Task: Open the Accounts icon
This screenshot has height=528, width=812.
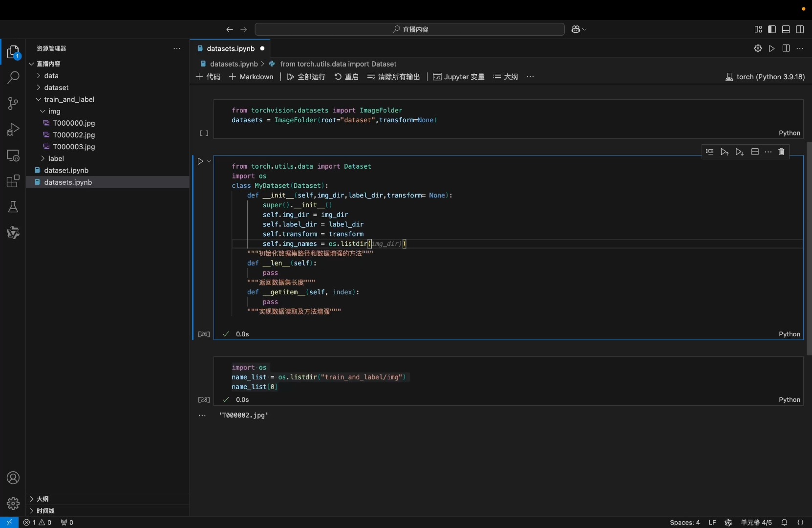Action: (13, 478)
